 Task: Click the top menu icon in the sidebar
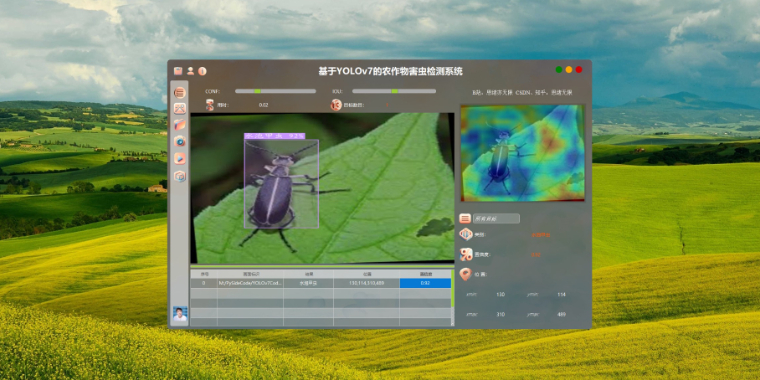180,93
